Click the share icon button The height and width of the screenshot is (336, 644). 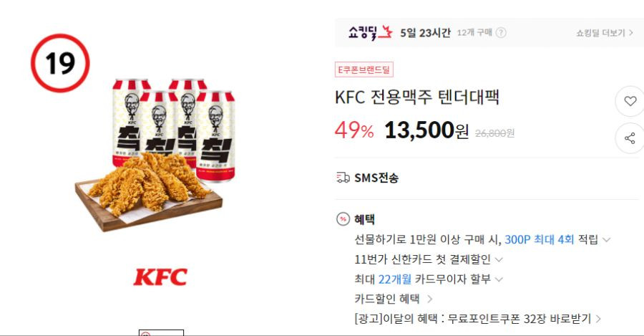pyautogui.click(x=630, y=138)
